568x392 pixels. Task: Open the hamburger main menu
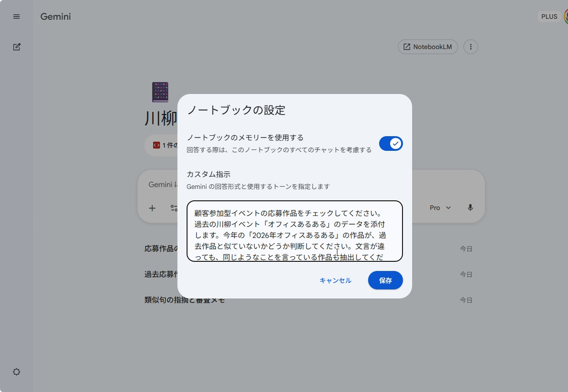[17, 17]
